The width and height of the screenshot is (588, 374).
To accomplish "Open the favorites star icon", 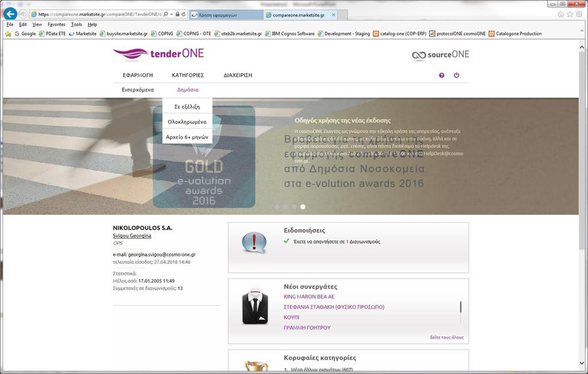I will point(570,14).
